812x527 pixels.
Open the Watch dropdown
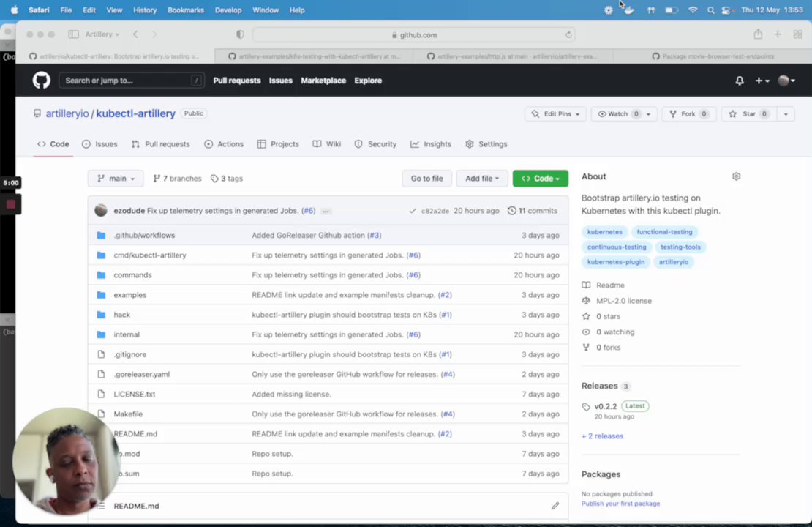(x=624, y=114)
